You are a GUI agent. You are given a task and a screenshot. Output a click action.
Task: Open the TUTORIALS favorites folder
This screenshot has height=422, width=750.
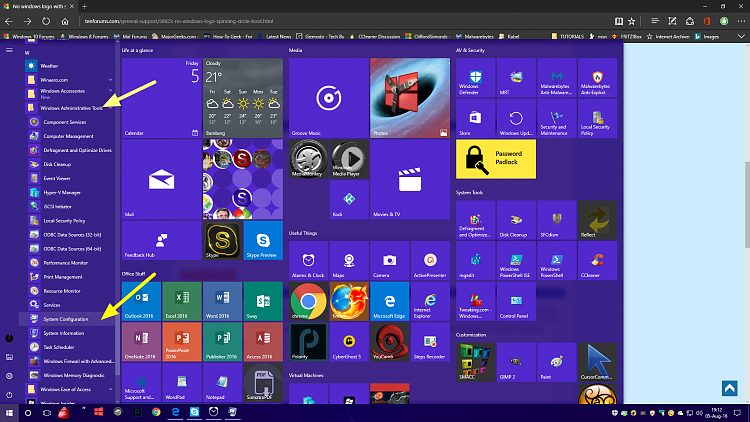click(568, 36)
